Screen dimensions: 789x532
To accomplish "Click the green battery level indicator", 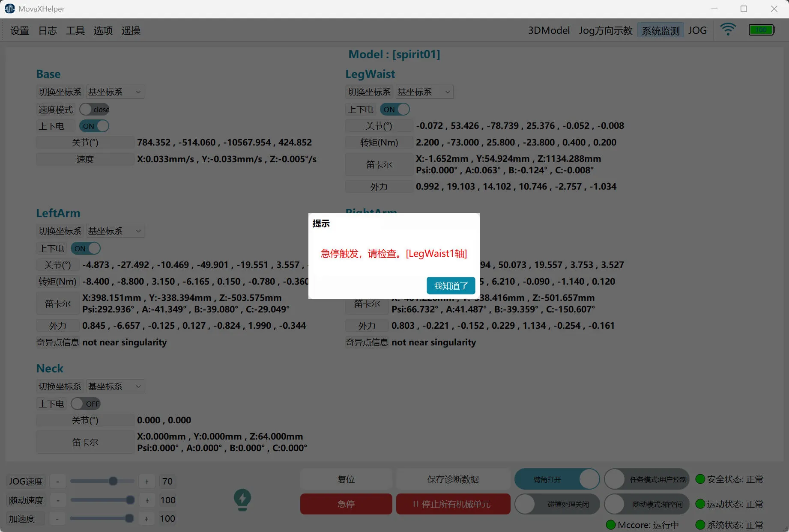I will point(761,30).
